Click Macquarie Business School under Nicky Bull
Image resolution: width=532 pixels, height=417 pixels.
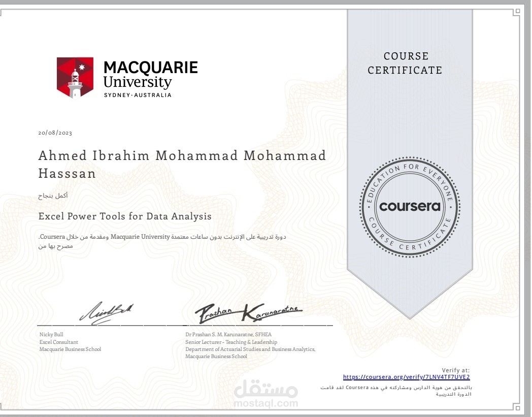tap(70, 349)
